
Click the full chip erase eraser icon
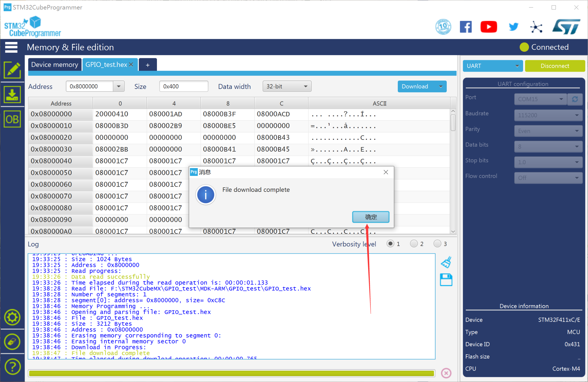click(x=12, y=342)
